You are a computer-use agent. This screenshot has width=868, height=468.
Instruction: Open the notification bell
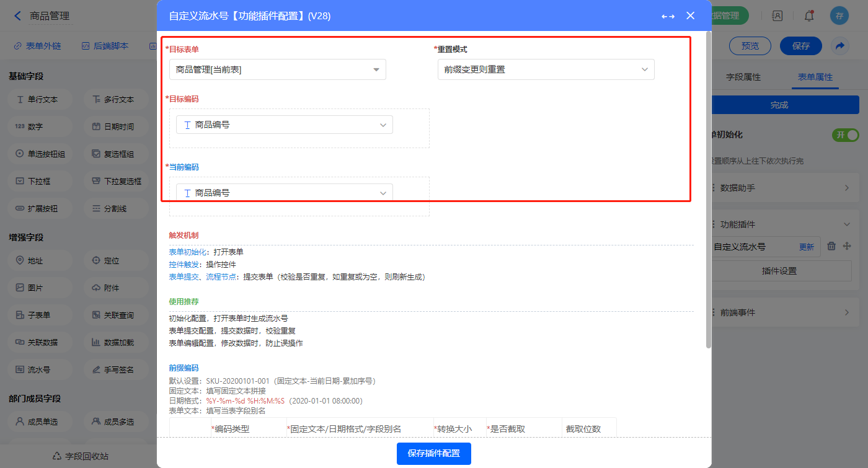click(809, 16)
